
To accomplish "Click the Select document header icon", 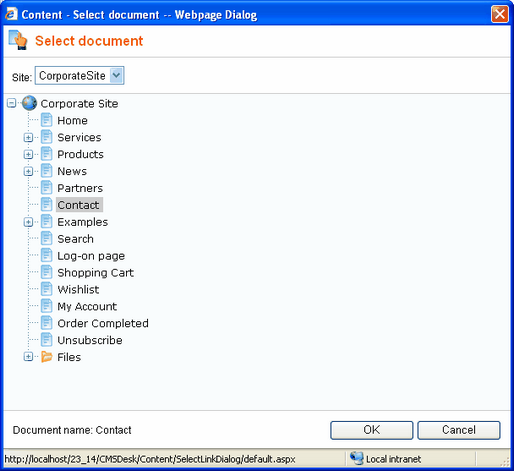I will (18, 40).
